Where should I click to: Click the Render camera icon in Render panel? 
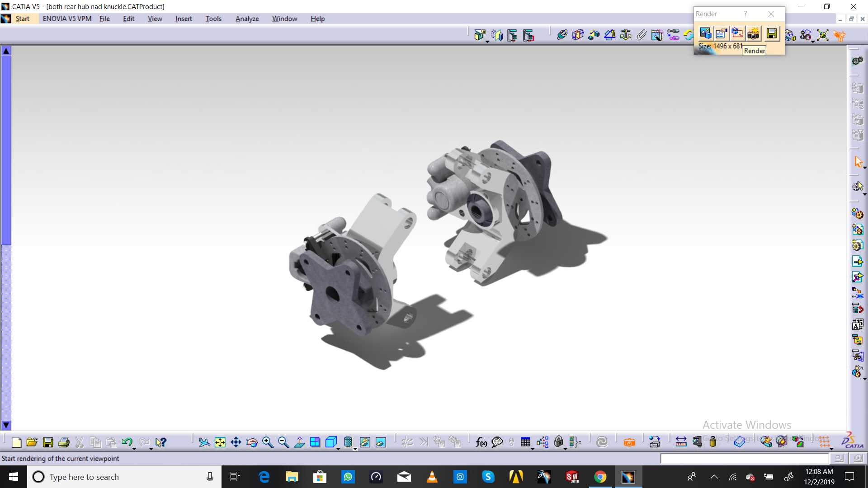754,33
